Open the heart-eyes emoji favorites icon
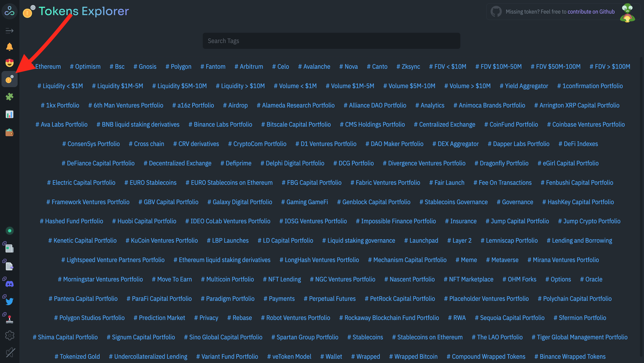Screen dimensions: 644x363 coord(10,63)
